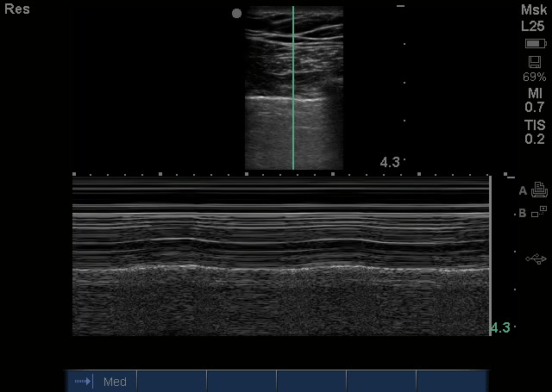Click the gray 4.3 depth marker
Viewport: 552px width, 392px height.
[x=390, y=161]
